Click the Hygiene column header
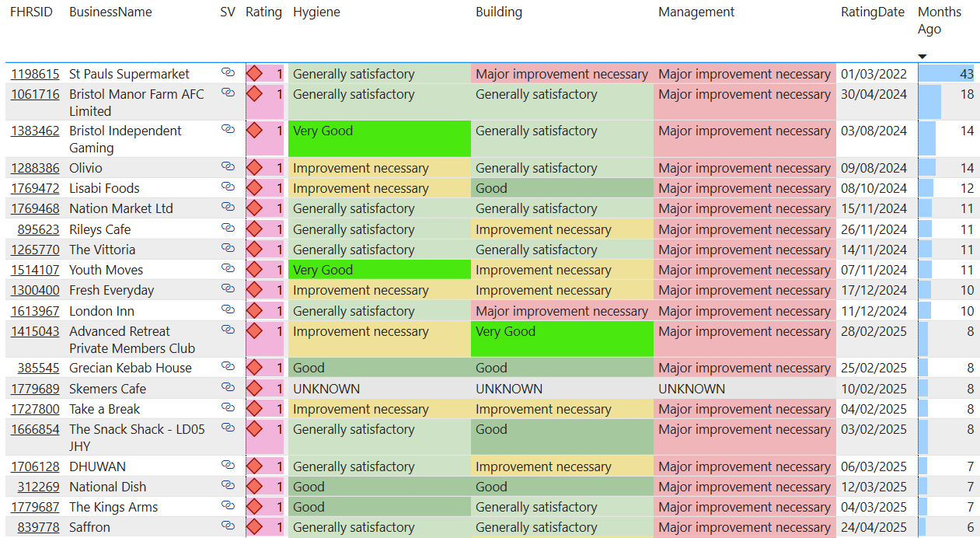The height and width of the screenshot is (538, 980). [x=316, y=12]
